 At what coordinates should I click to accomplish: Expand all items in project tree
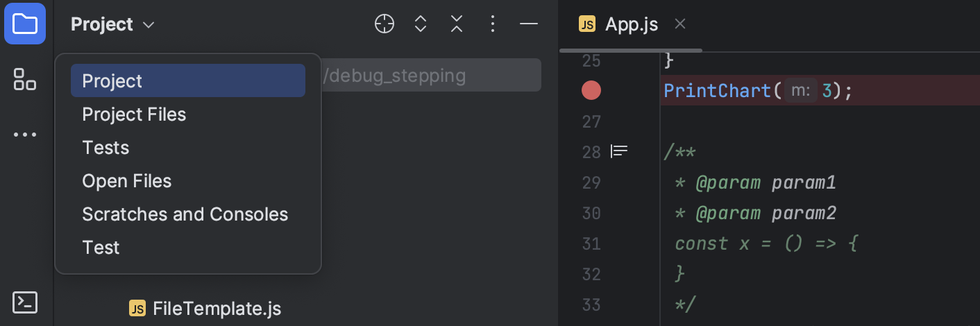421,24
